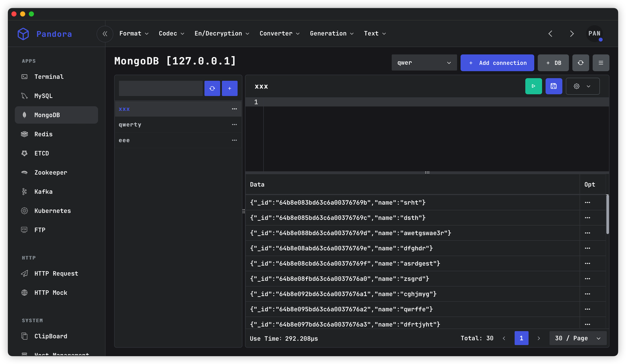Screen dimensions: 626x364
Task: Refresh the collection list
Action: 212,88
